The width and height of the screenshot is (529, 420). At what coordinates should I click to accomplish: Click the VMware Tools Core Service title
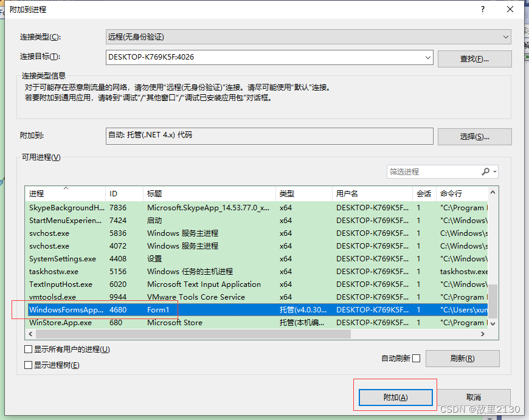click(196, 297)
